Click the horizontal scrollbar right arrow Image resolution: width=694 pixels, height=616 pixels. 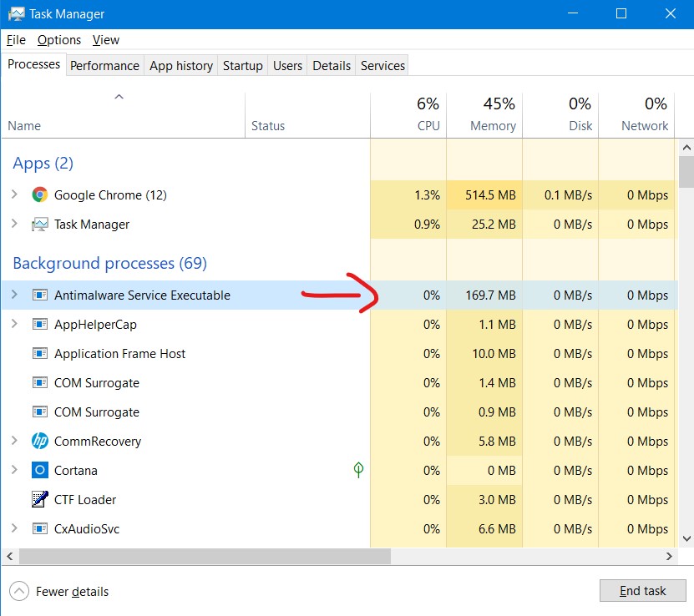click(x=669, y=556)
